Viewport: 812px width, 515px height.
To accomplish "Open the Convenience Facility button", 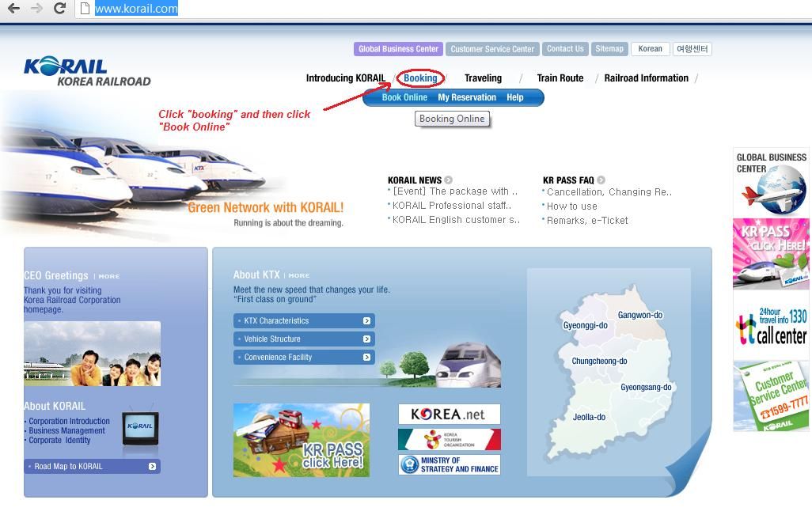I will [304, 357].
